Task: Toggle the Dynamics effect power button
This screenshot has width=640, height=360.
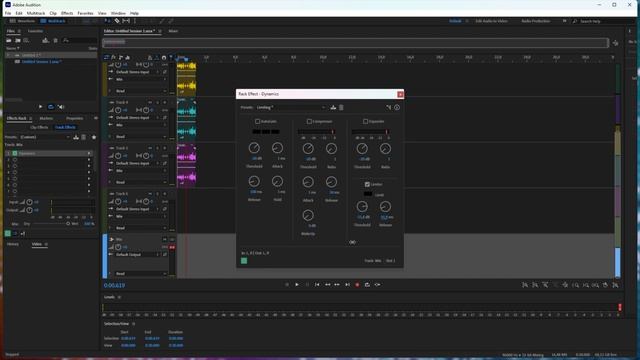Action: click(244, 261)
